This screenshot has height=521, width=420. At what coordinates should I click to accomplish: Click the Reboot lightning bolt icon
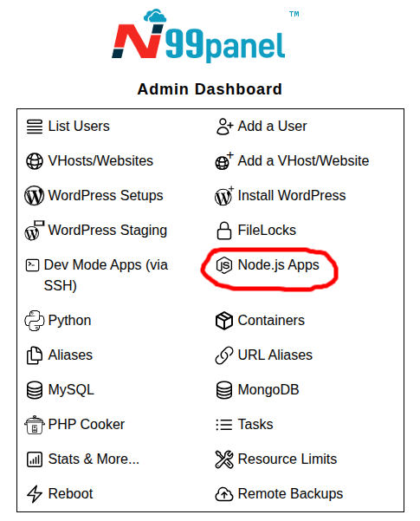click(34, 494)
